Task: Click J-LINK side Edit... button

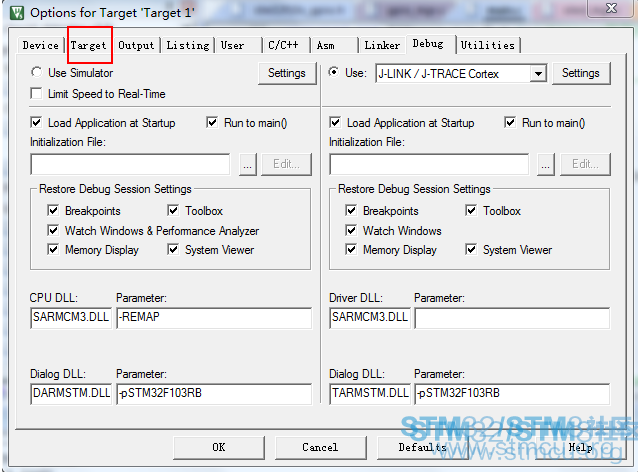Action: coord(585,164)
